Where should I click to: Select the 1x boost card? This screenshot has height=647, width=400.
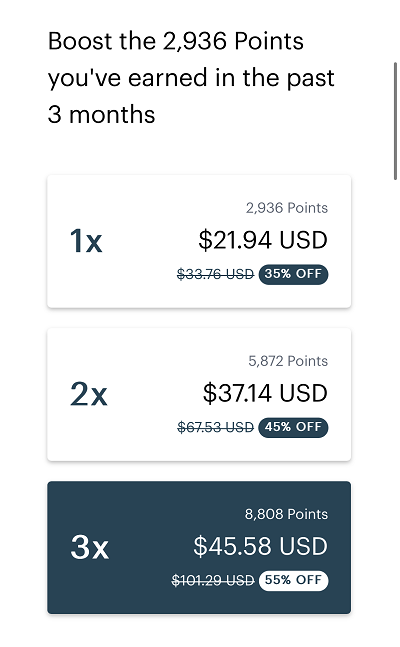(199, 241)
